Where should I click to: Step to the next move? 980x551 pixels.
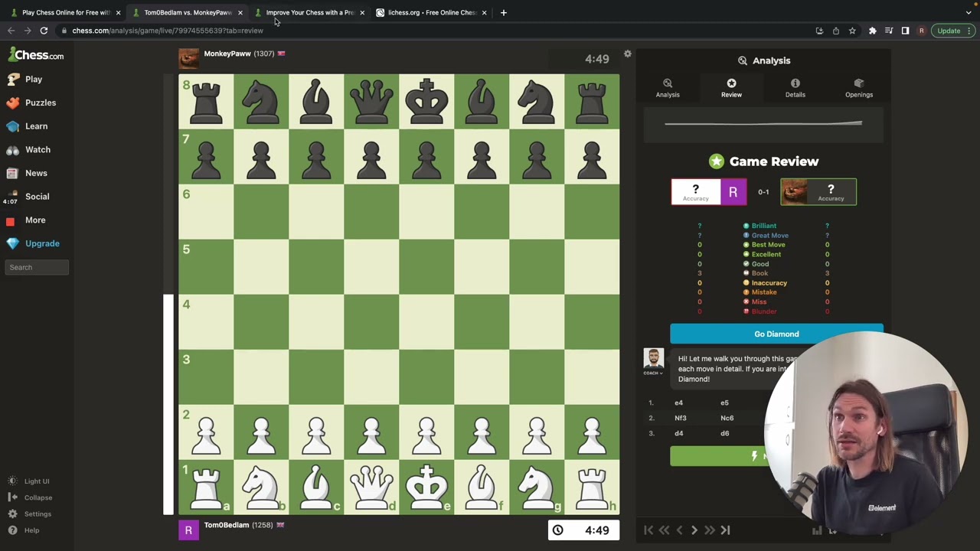point(694,530)
